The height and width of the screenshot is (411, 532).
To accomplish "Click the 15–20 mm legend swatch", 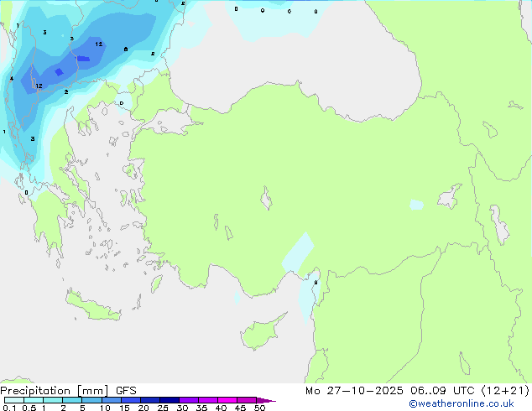I will click(x=131, y=400).
